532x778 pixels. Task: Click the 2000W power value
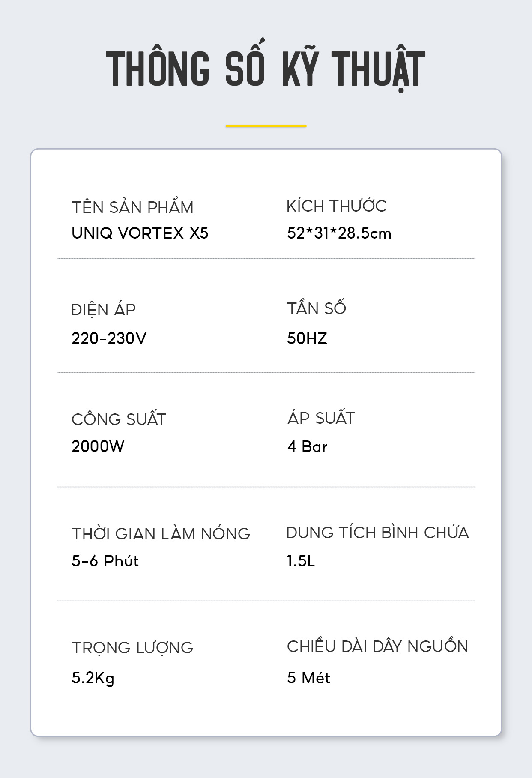point(98,446)
